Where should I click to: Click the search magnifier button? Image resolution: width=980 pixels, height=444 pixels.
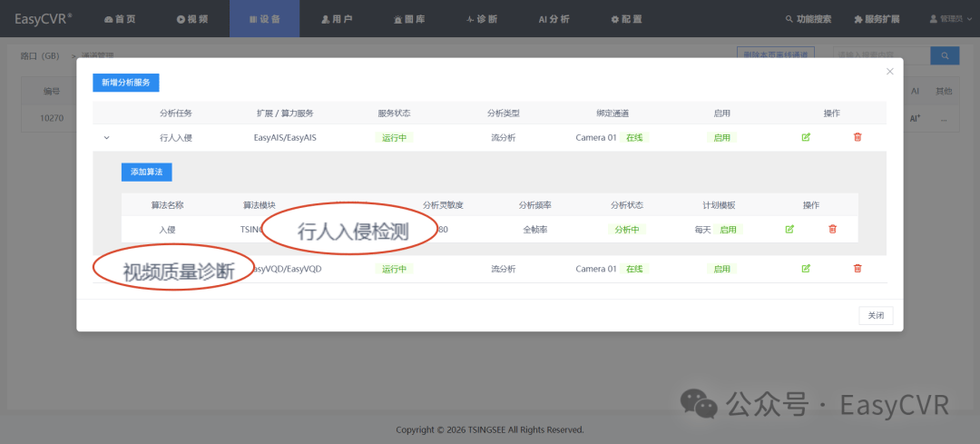pyautogui.click(x=945, y=55)
